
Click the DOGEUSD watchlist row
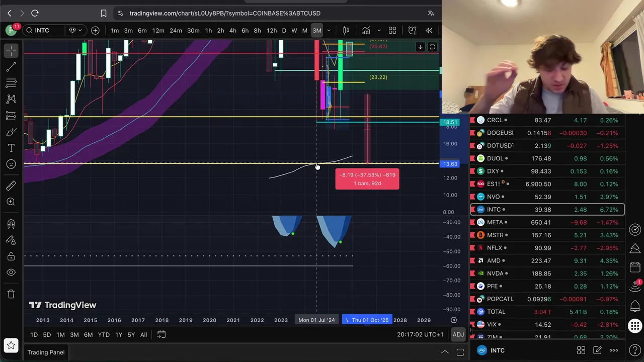547,133
